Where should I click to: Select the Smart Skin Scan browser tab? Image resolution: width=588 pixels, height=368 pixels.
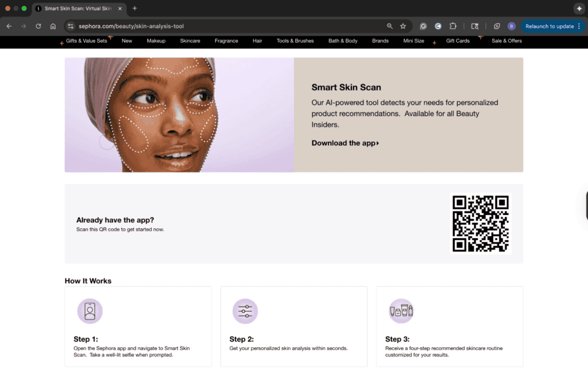pyautogui.click(x=78, y=8)
